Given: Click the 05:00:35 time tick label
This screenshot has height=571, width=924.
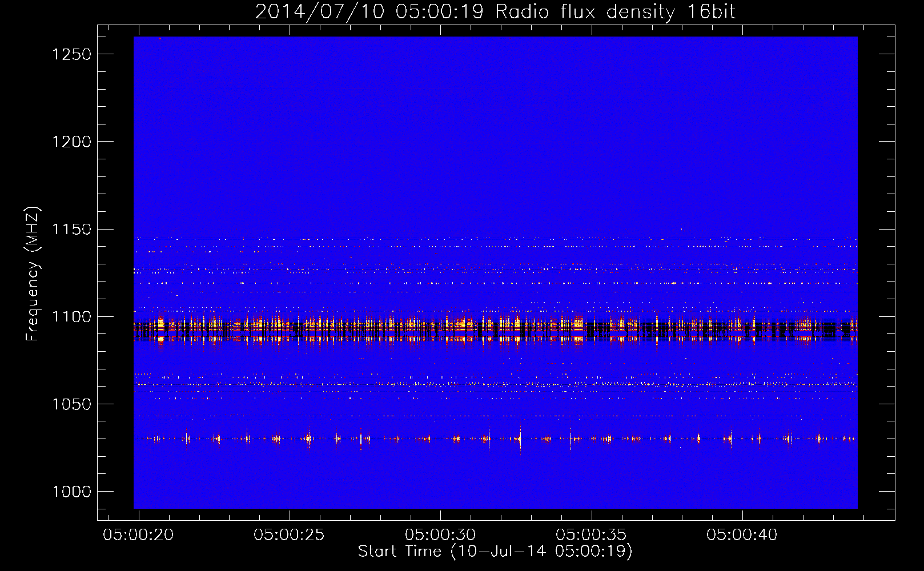Looking at the screenshot, I should 591,535.
